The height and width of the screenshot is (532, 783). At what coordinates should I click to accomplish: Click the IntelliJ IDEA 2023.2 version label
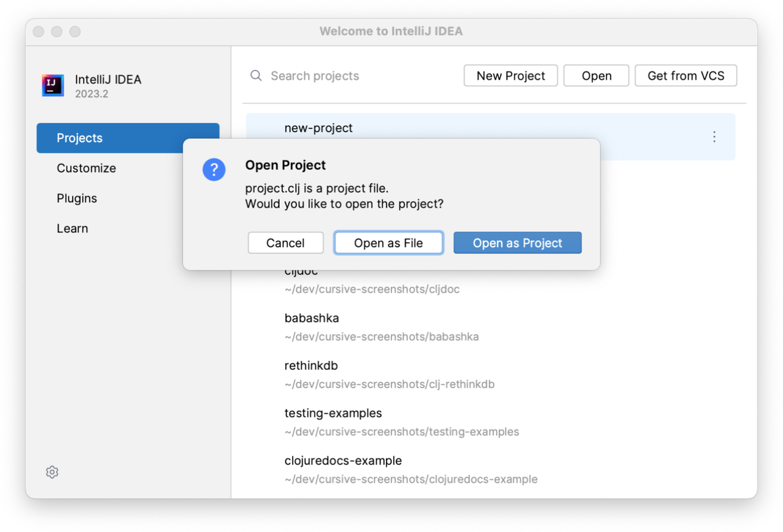tap(91, 94)
